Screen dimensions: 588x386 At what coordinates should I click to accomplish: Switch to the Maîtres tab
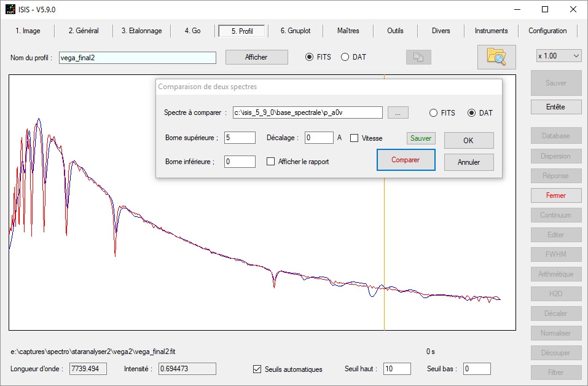tap(348, 31)
